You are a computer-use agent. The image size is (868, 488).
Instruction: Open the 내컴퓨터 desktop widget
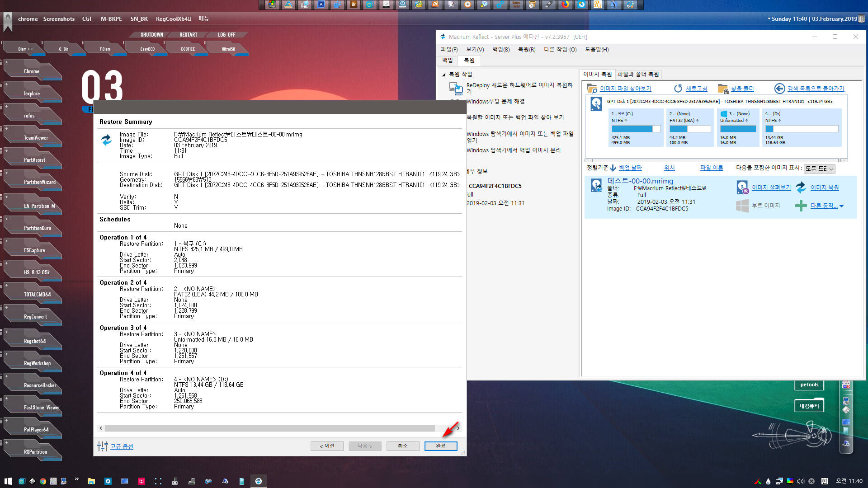(809, 406)
